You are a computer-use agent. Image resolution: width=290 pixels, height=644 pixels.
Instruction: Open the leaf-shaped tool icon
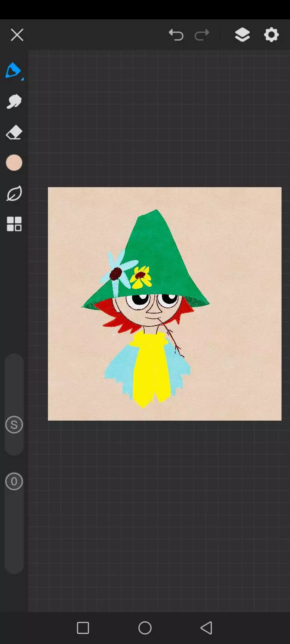[x=14, y=194]
